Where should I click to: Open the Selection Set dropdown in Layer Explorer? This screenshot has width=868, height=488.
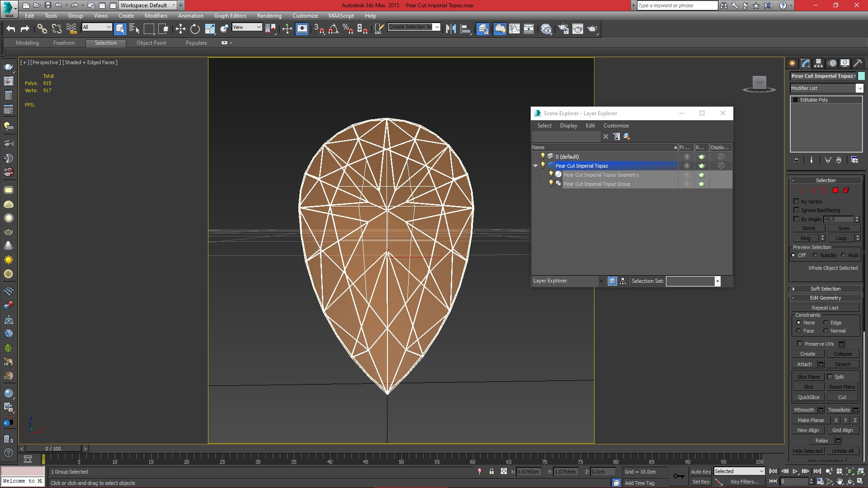(x=717, y=281)
